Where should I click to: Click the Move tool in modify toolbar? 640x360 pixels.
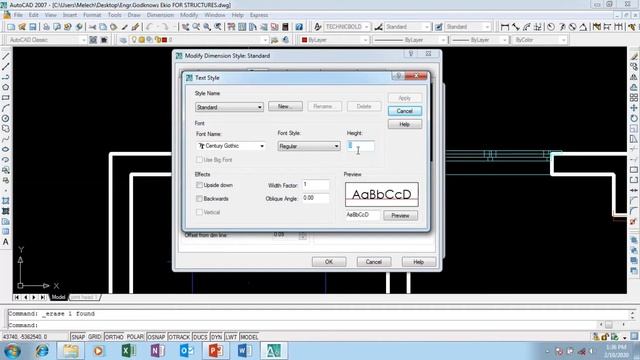pyautogui.click(x=633, y=108)
